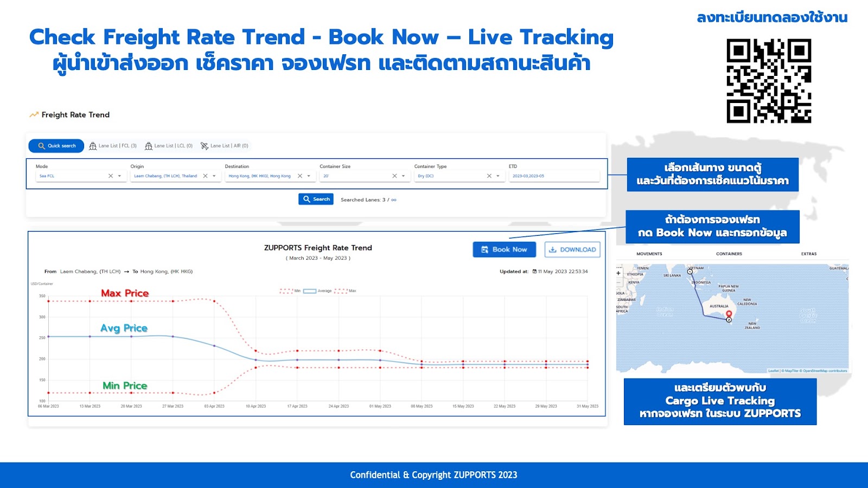Click the red location pin on map
The width and height of the screenshot is (868, 488).
click(x=729, y=314)
